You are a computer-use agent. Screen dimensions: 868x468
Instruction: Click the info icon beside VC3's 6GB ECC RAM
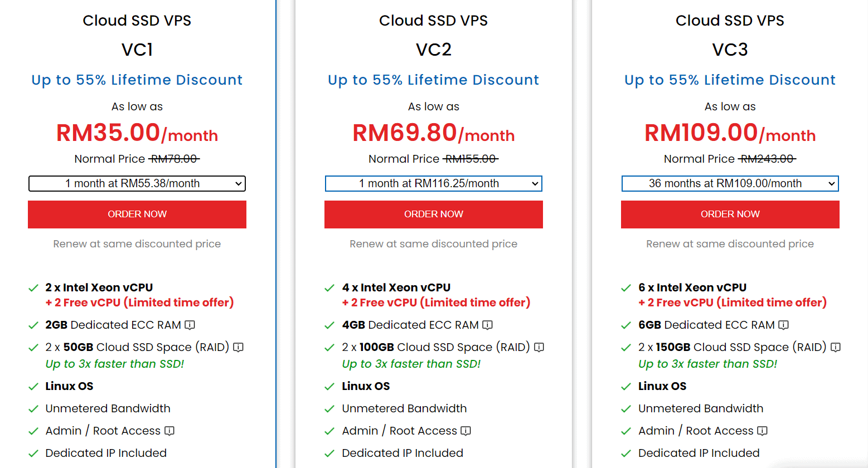(x=784, y=325)
